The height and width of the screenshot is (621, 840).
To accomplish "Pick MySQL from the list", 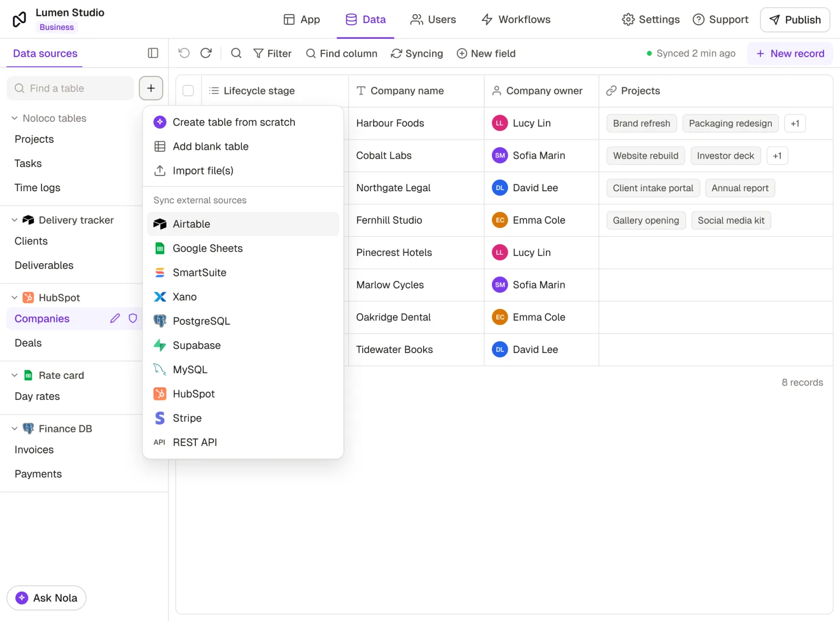I will coord(243,369).
